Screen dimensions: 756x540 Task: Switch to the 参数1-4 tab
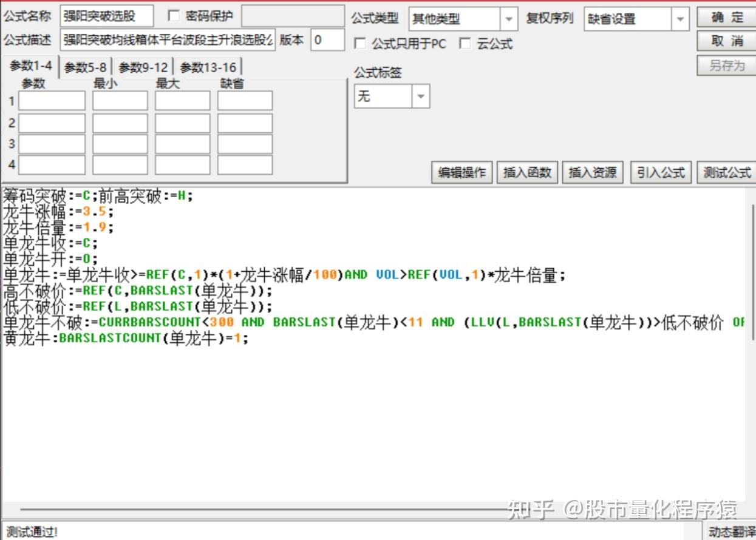point(30,67)
